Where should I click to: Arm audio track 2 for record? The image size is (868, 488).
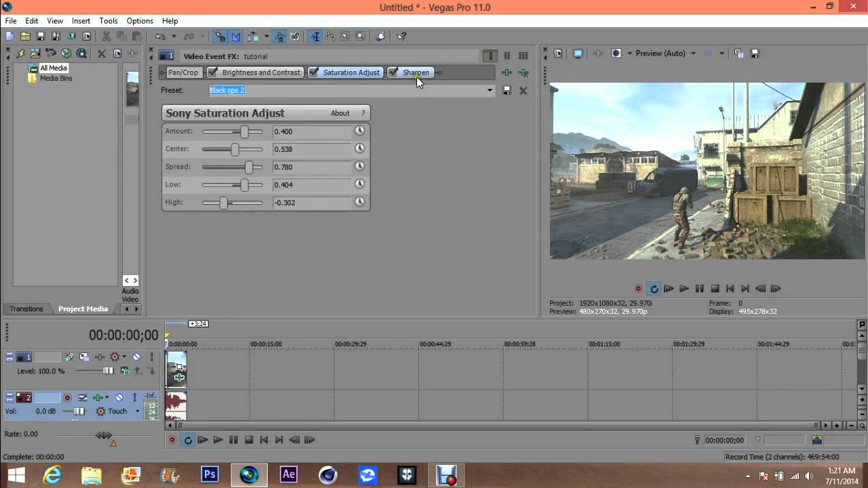coord(67,398)
